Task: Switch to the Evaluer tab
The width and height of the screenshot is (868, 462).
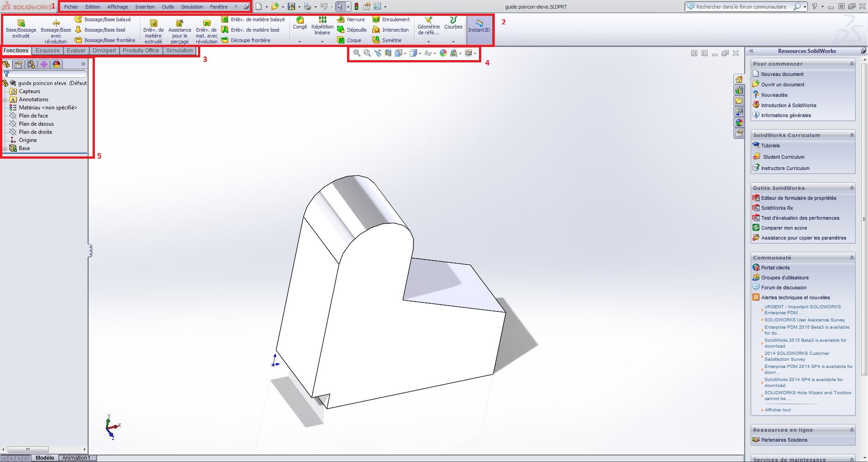Action: click(76, 51)
